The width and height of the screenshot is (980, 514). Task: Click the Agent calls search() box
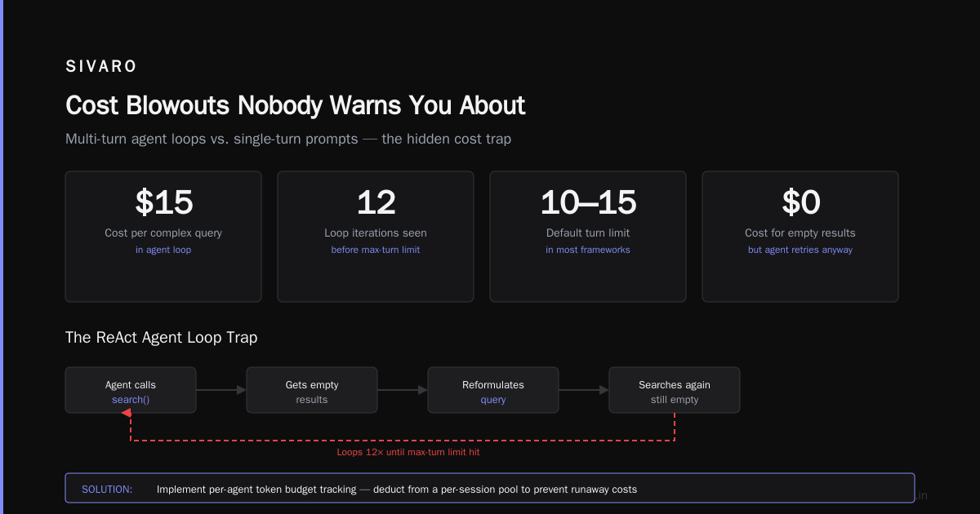[x=131, y=390]
